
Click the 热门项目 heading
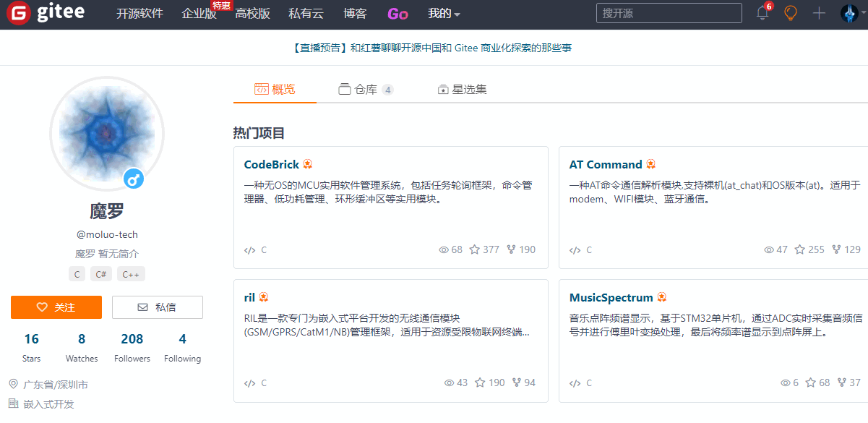click(x=259, y=133)
